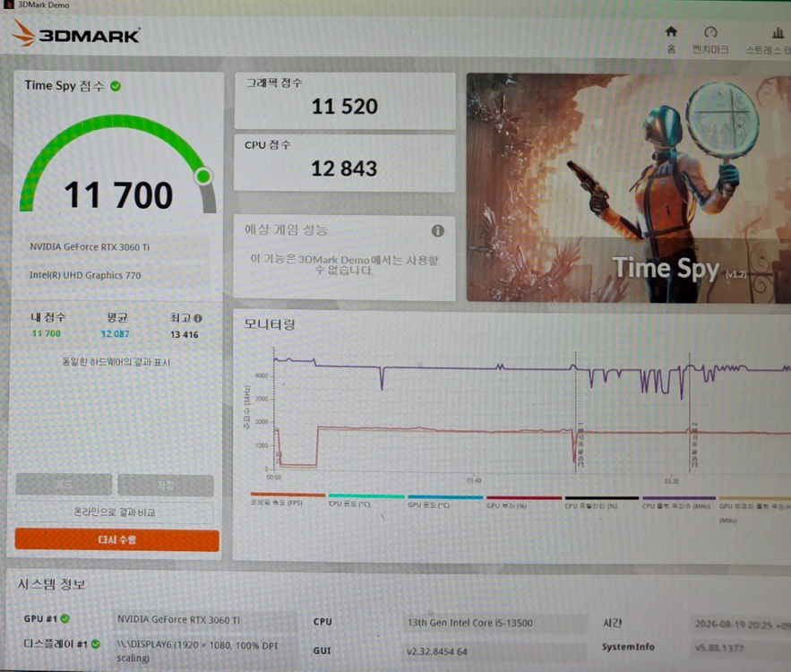The height and width of the screenshot is (672, 791).
Task: Click the first vertical marker in monitoring graph
Action: (x=576, y=412)
